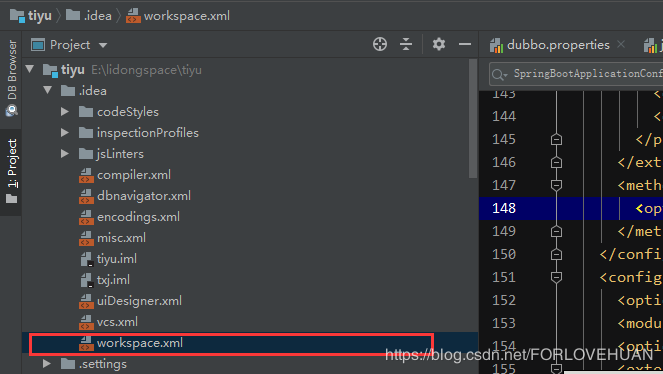The width and height of the screenshot is (663, 374).
Task: Click the txj.iml module file icon
Action: [87, 280]
